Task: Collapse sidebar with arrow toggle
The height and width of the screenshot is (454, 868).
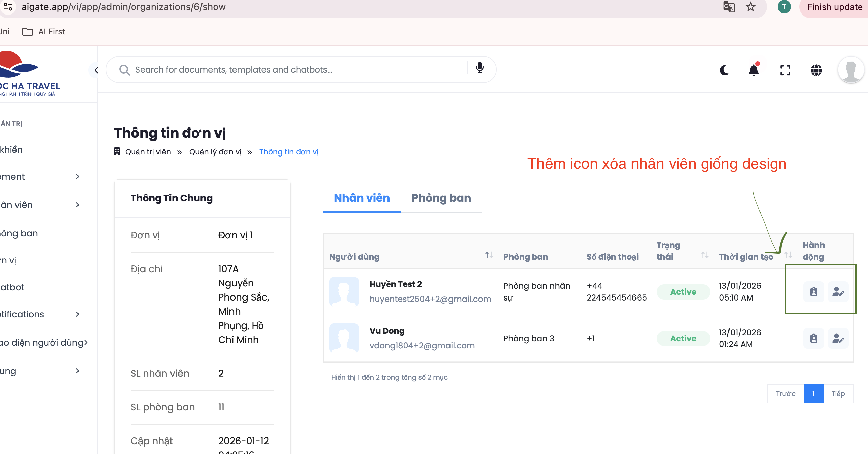Action: pyautogui.click(x=96, y=70)
